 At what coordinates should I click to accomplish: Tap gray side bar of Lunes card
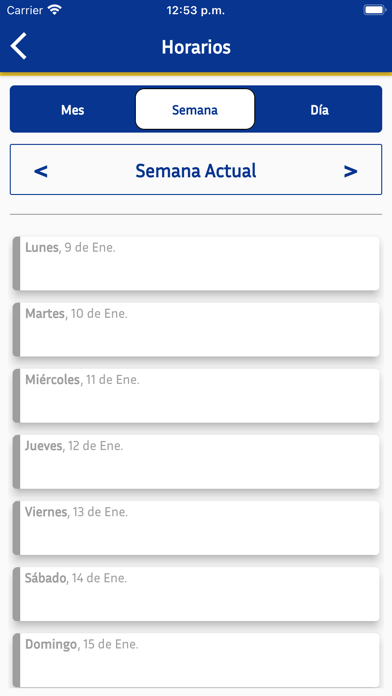pos(16,263)
